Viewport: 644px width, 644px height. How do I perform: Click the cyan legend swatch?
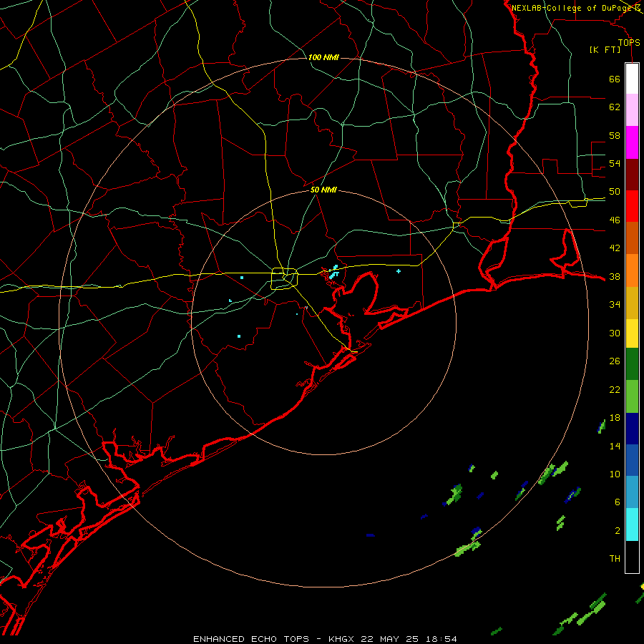pyautogui.click(x=632, y=525)
